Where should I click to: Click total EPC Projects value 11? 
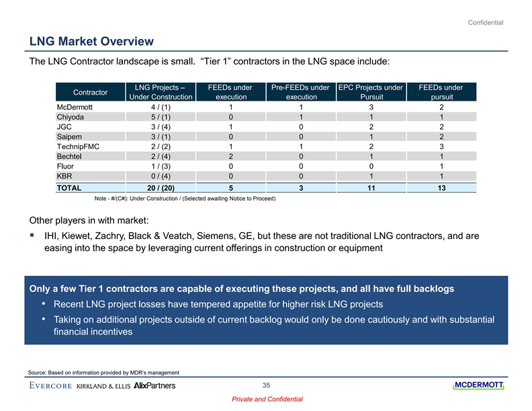pyautogui.click(x=371, y=188)
